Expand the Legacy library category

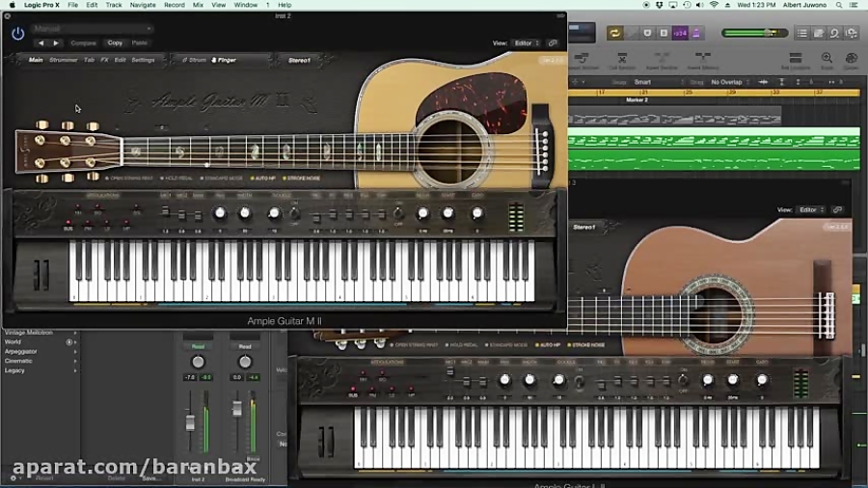tap(40, 370)
